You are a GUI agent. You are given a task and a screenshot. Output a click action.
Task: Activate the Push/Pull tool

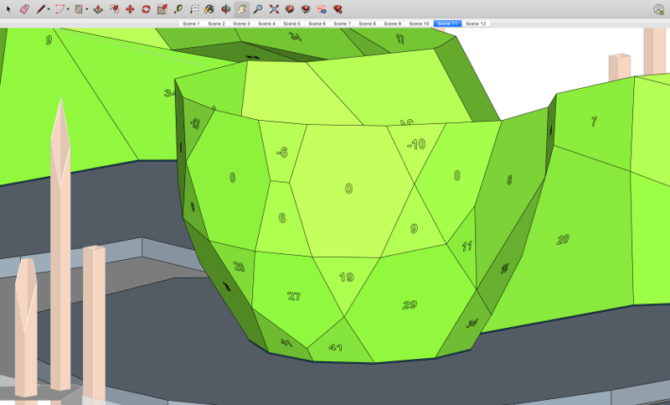coord(96,8)
